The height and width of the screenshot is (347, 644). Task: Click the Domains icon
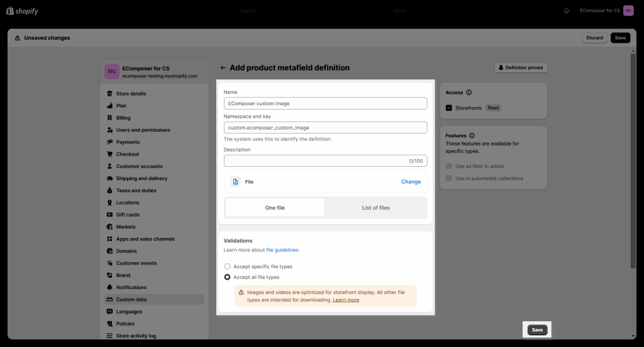click(109, 251)
